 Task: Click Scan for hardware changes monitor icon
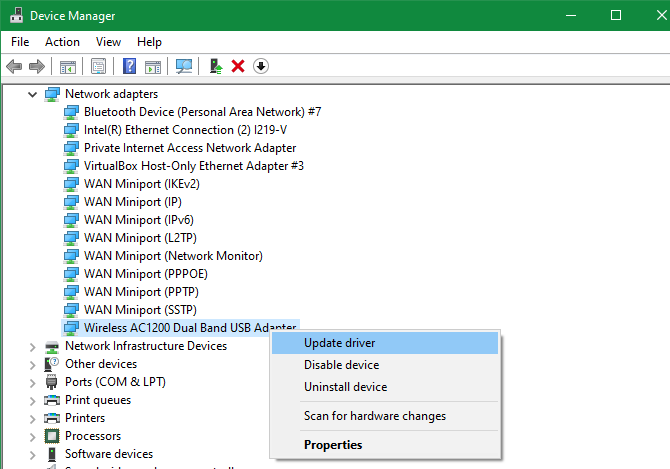click(x=184, y=66)
